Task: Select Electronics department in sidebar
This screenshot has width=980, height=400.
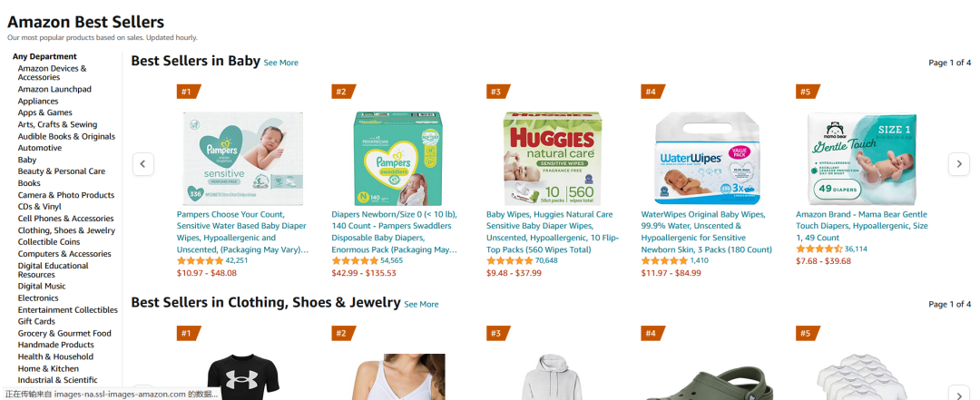Action: coord(38,298)
